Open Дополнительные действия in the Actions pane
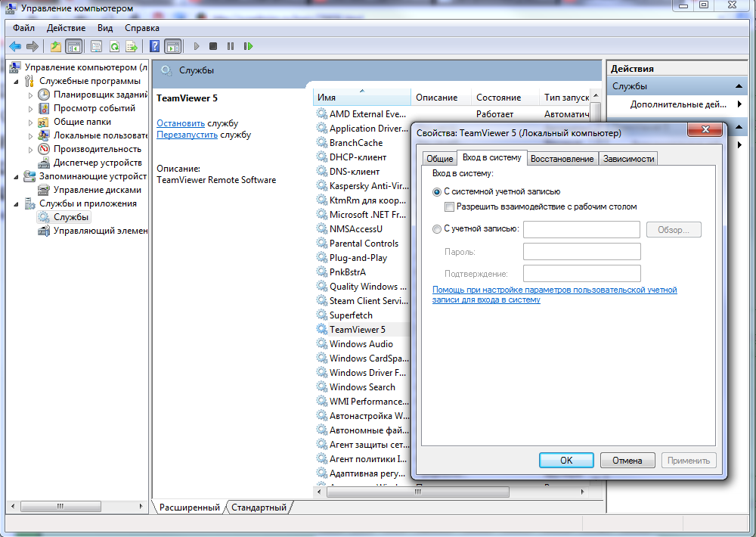The image size is (756, 537). [678, 104]
